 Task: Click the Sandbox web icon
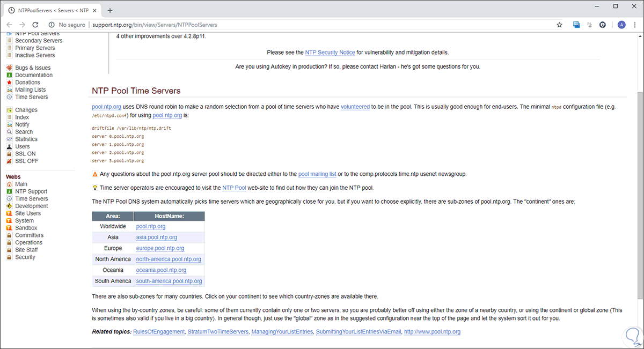point(9,228)
